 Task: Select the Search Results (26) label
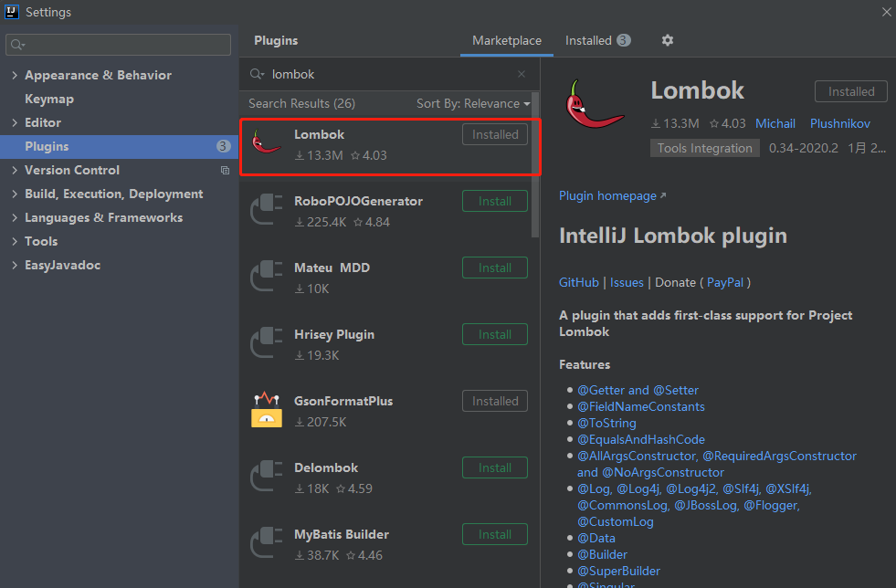tap(301, 103)
